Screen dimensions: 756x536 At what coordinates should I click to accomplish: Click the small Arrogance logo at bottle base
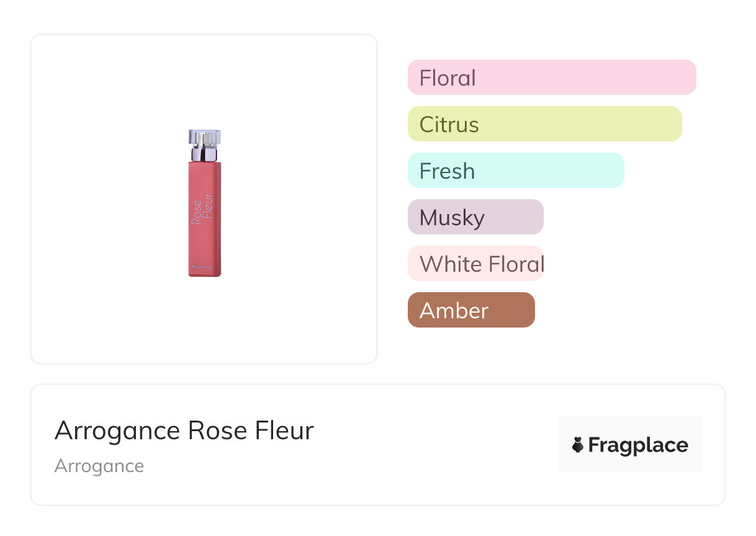[x=201, y=267]
